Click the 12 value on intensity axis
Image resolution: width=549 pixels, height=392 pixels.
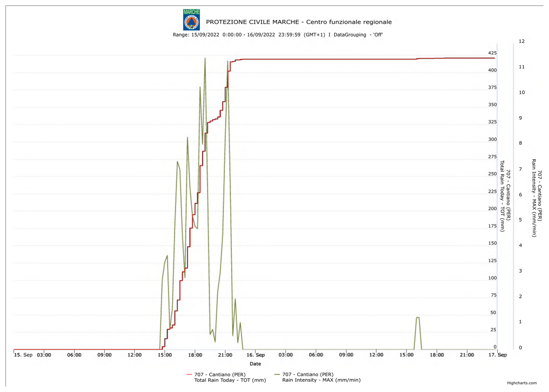[x=521, y=41]
